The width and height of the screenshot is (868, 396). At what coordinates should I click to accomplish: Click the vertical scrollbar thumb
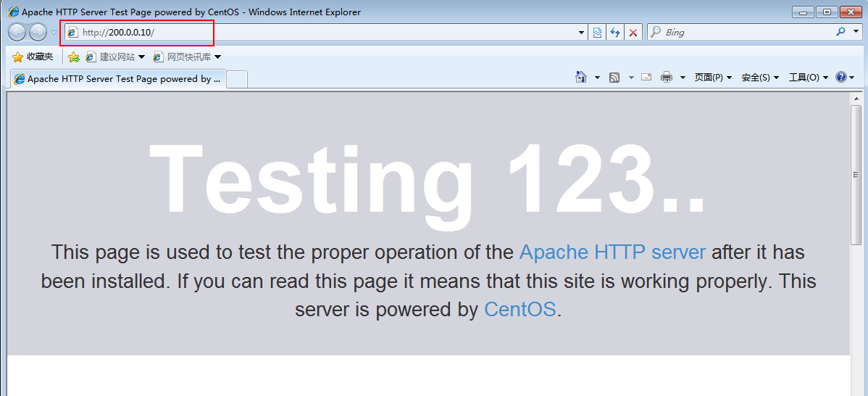pyautogui.click(x=856, y=175)
